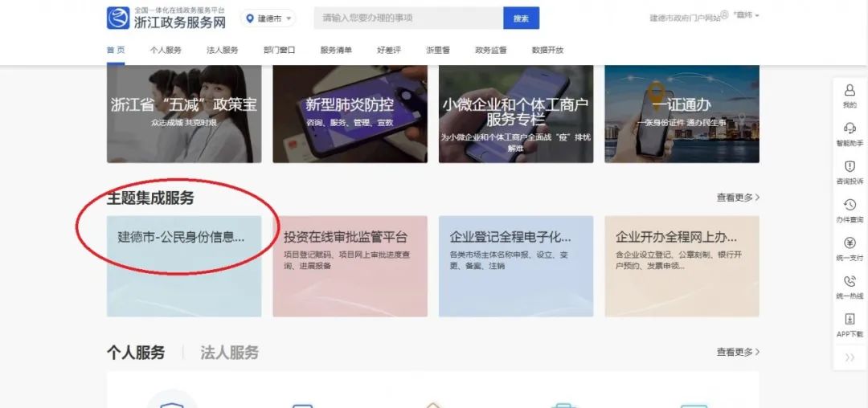
Task: Open 统一支付 yuan icon
Action: coord(850,243)
